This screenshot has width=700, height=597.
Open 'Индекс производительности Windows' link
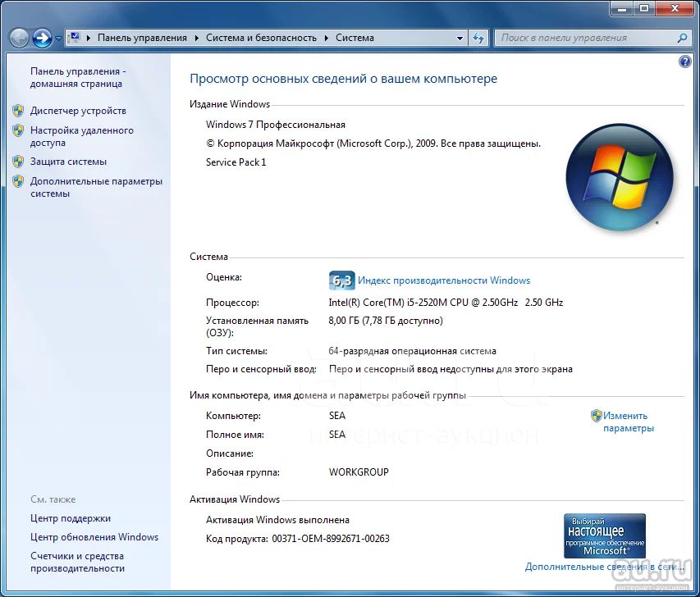(x=444, y=280)
